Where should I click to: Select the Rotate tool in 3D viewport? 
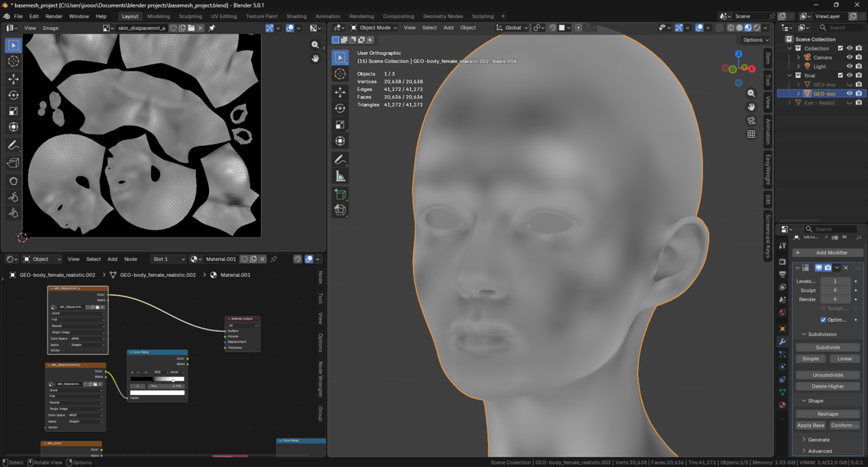coord(340,108)
